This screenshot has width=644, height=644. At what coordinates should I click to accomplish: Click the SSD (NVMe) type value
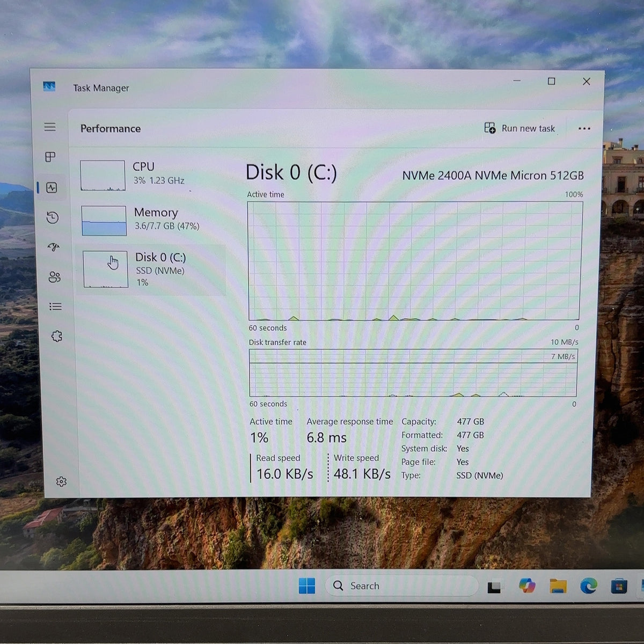click(480, 475)
